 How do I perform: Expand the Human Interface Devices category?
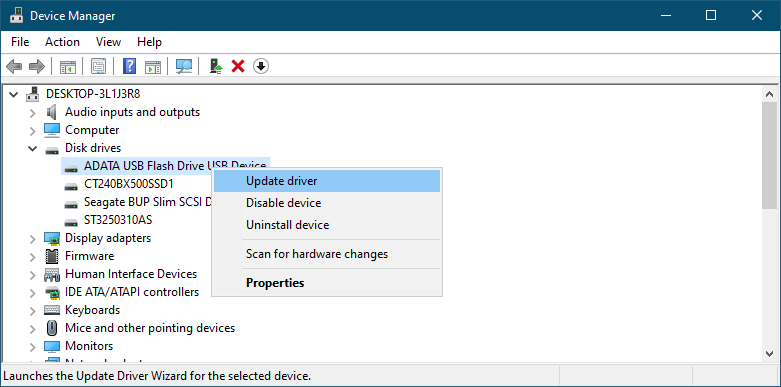pos(33,274)
